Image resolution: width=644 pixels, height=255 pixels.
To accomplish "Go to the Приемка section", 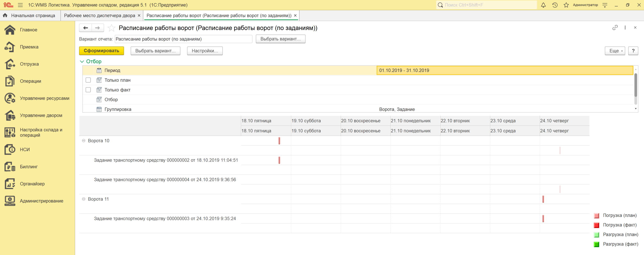I will click(29, 47).
